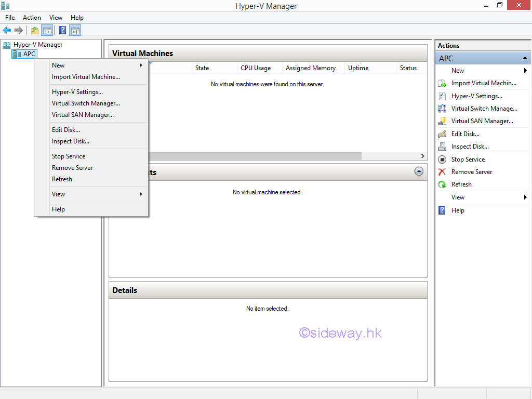Open the Action menu in the menu bar

pos(32,18)
